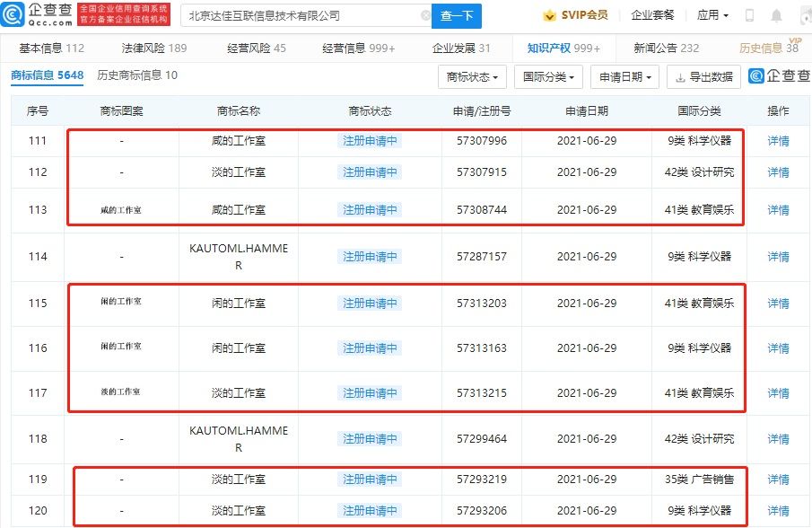Open the SVIP会员 link
Image resolution: width=812 pixels, height=528 pixels.
pyautogui.click(x=584, y=15)
